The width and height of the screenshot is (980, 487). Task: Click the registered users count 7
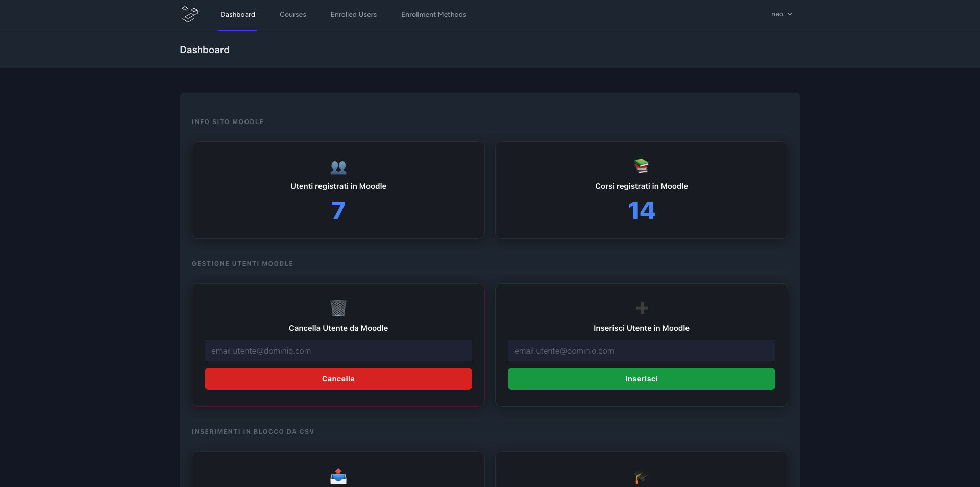338,210
